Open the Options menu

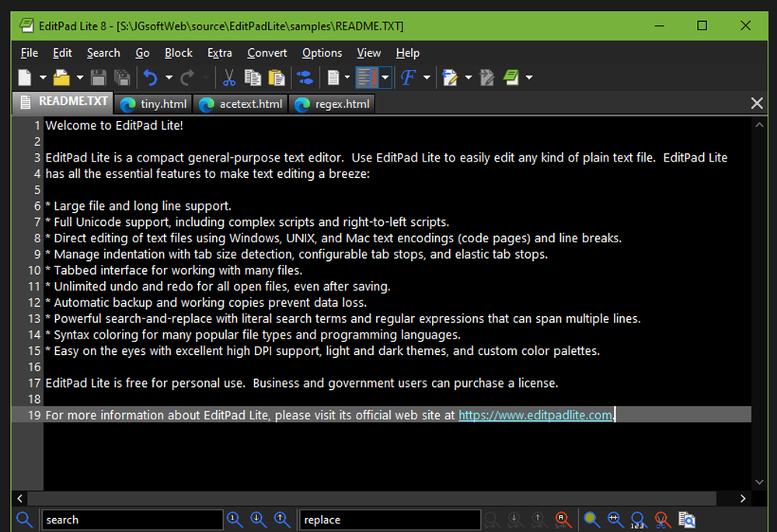pyautogui.click(x=322, y=53)
